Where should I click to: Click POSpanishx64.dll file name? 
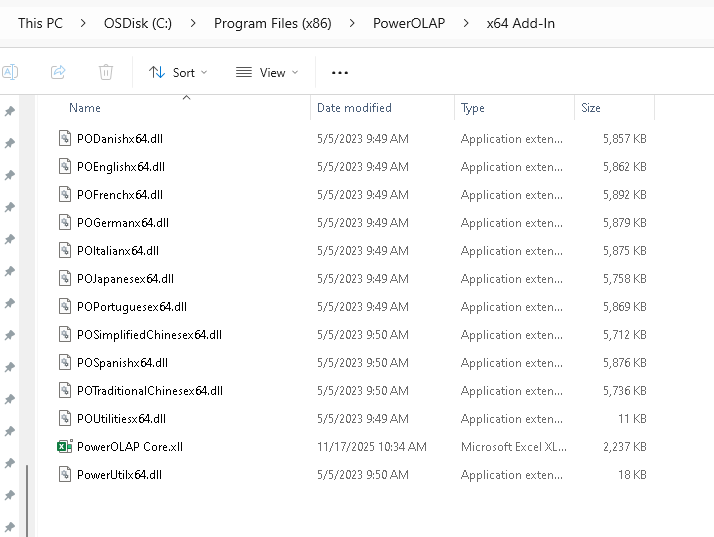click(x=122, y=363)
